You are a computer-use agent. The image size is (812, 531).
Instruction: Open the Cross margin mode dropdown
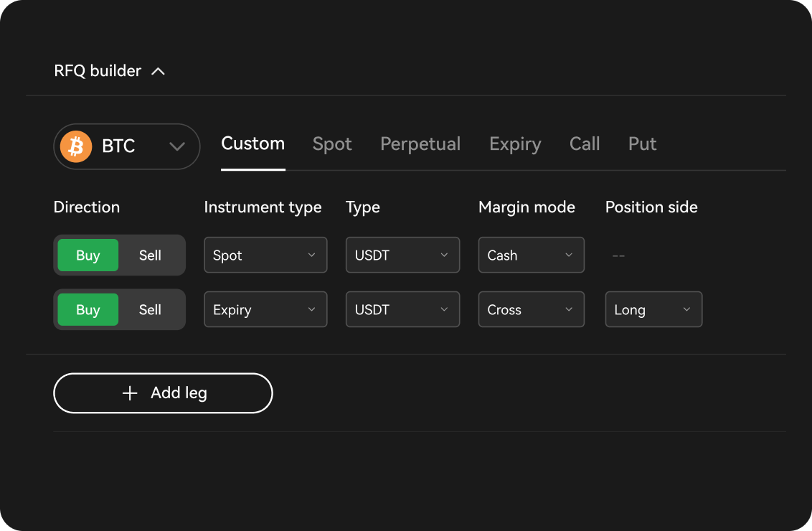532,309
